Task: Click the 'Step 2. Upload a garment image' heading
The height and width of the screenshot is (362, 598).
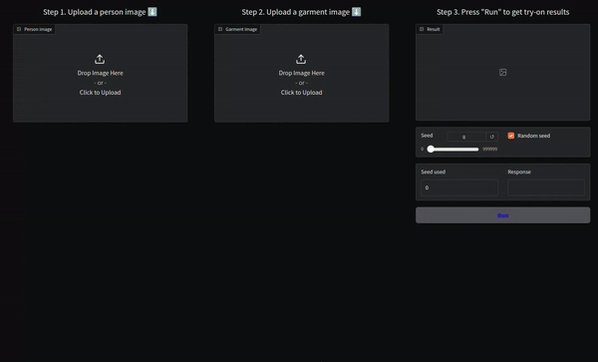Action: point(301,12)
